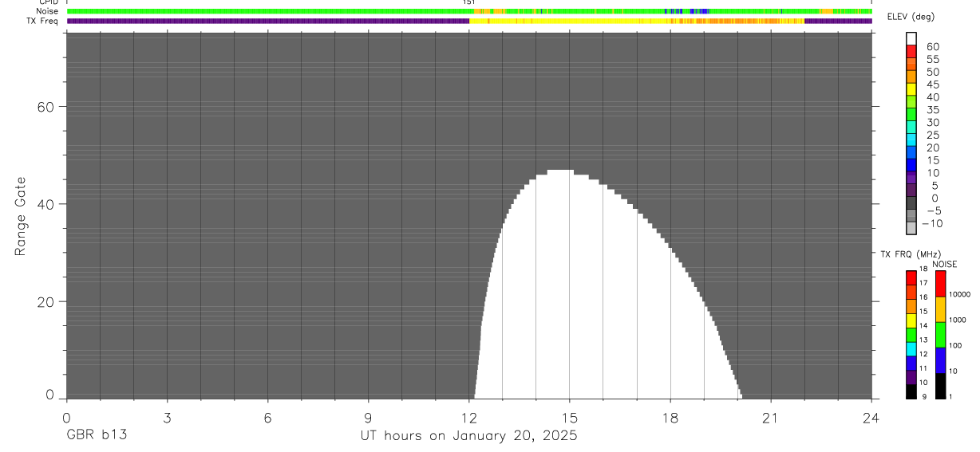Click the "GBR b13" radar beam label
This screenshot has height=452, width=980.
point(96,436)
